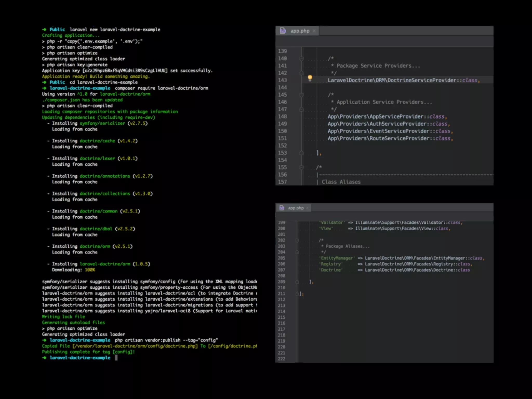The image size is (532, 399).
Task: Collapse the Application Service Providers comment at line 145
Action: [302, 95]
